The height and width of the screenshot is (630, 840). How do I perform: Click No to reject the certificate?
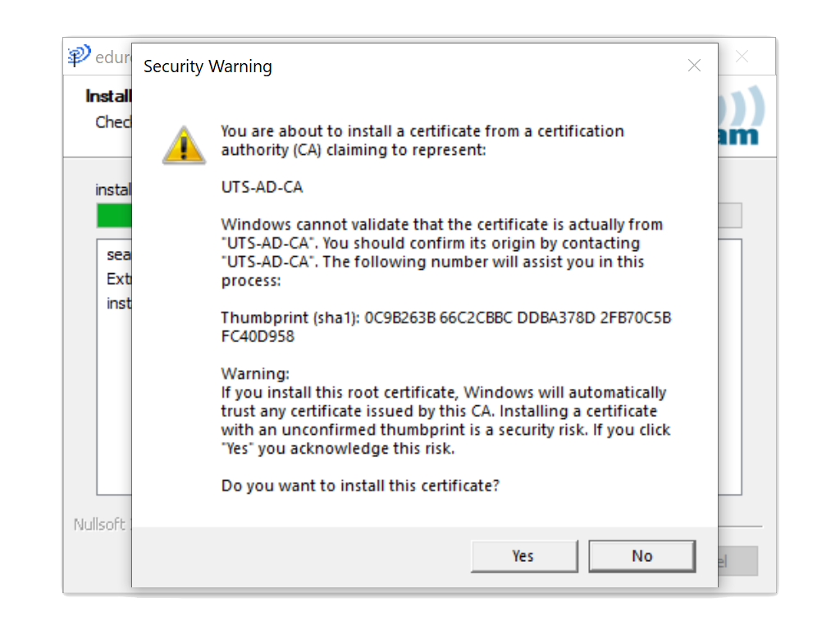coord(641,556)
